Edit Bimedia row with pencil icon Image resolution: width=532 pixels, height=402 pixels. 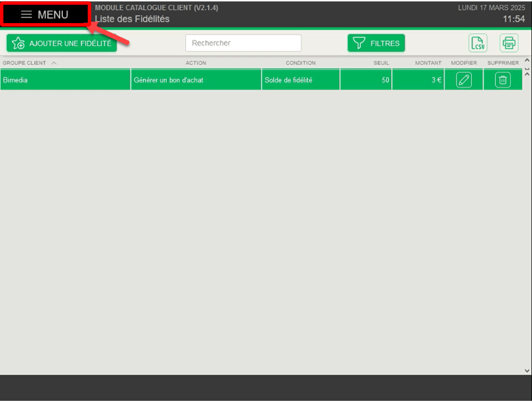point(464,80)
